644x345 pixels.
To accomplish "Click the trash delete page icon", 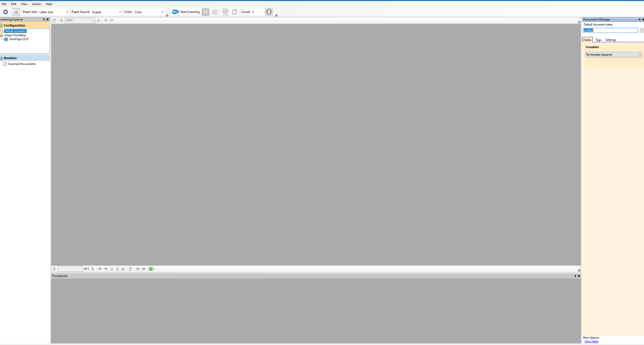I will point(131,269).
